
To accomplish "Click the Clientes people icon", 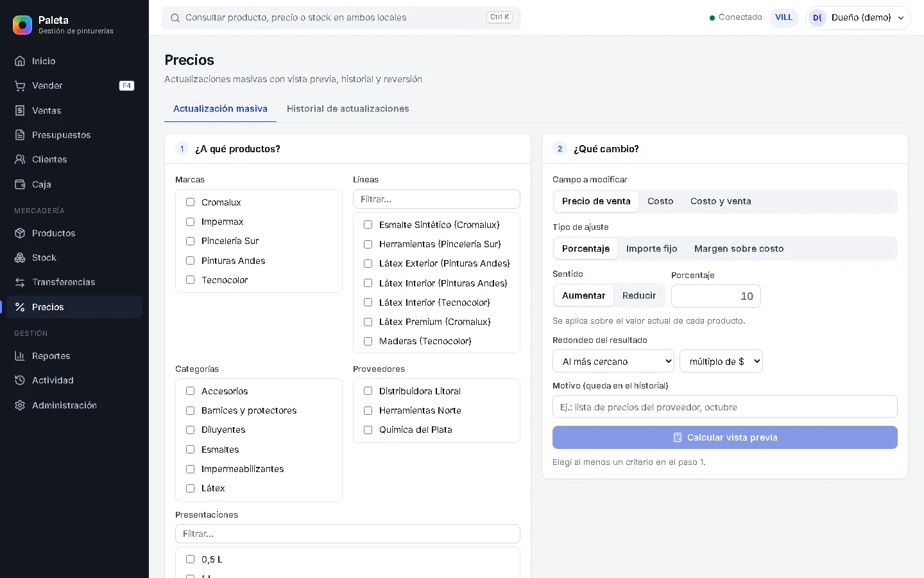I will click(x=20, y=159).
